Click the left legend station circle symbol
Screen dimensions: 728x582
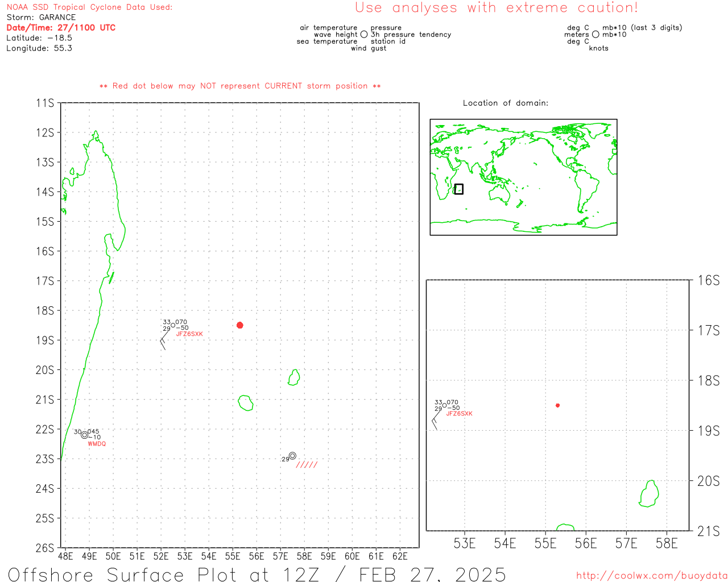tap(364, 35)
